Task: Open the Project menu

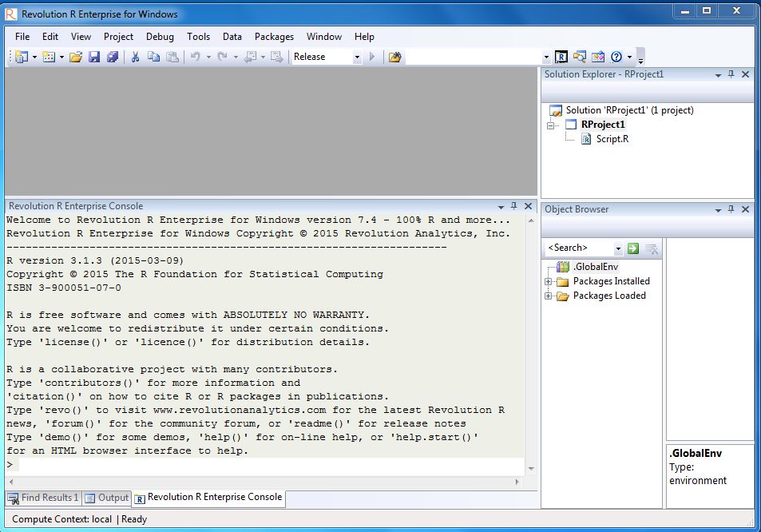Action: [x=118, y=37]
